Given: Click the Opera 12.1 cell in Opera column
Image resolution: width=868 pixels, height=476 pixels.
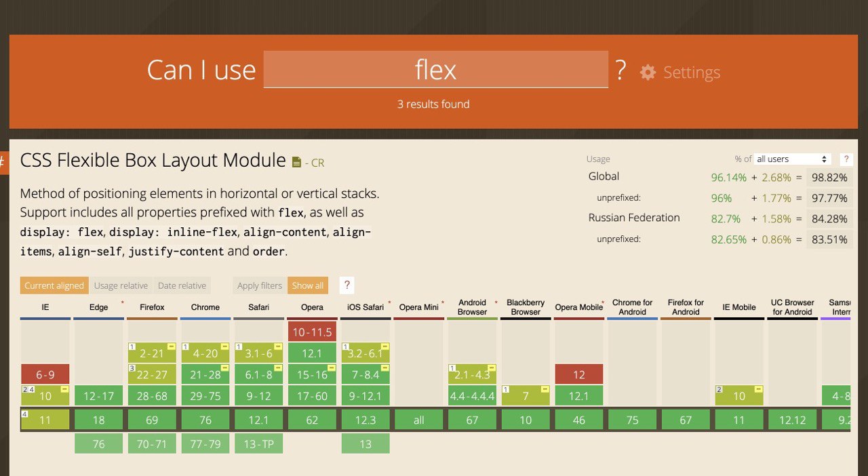Looking at the screenshot, I should coord(312,353).
